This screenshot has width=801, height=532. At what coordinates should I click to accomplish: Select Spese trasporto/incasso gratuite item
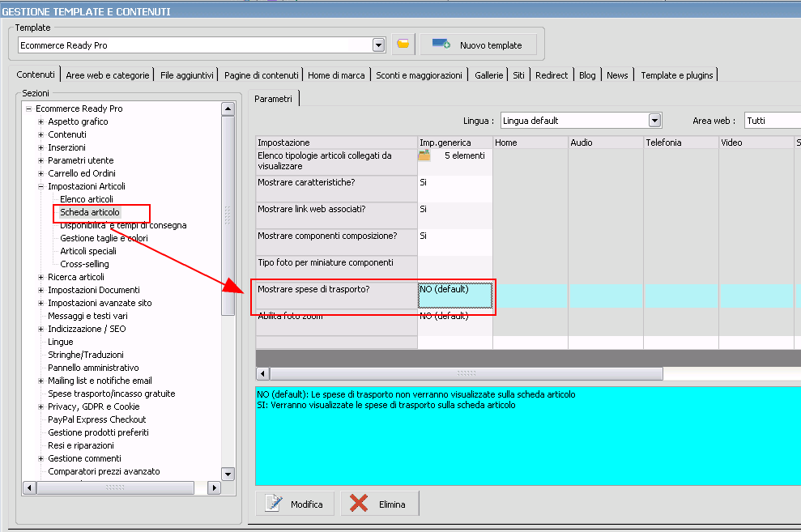112,394
